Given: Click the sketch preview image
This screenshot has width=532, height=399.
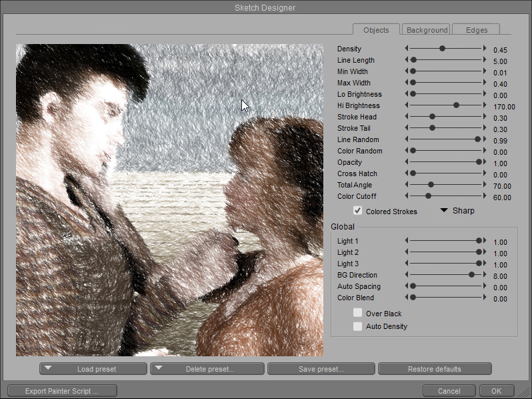Looking at the screenshot, I should coord(169,200).
